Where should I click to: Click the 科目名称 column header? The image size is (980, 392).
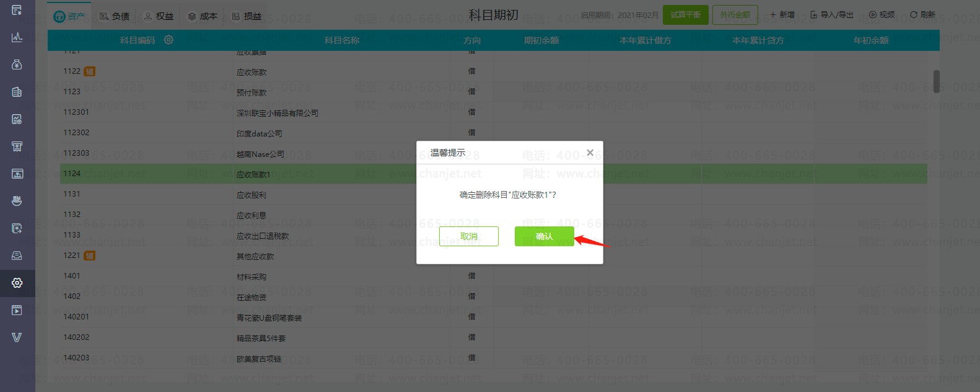(342, 40)
